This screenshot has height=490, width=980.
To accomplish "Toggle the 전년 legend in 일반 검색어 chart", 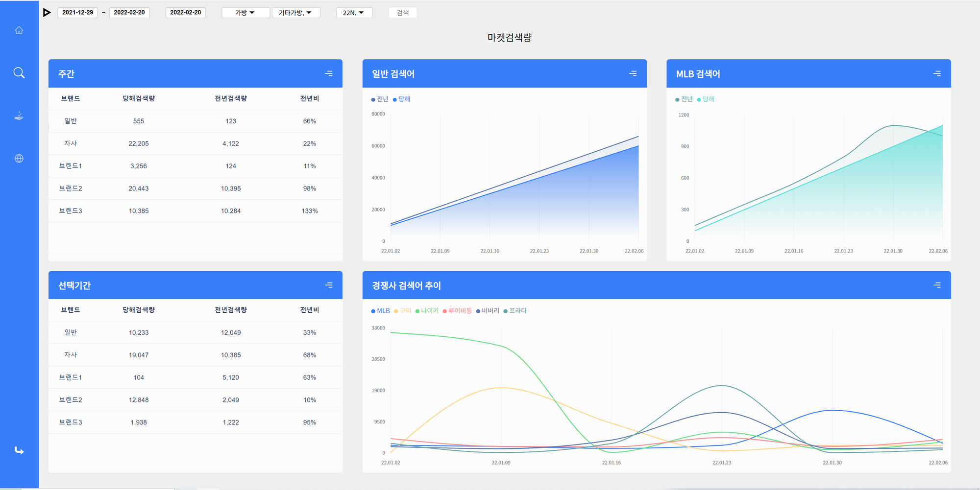I will click(x=380, y=98).
